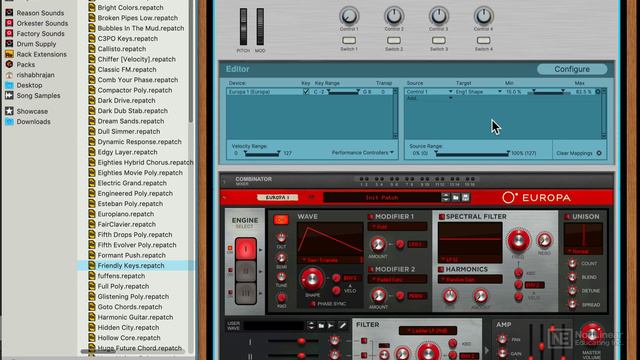640x360 pixels.
Task: Open Rack Extensions location
Action: tap(41, 54)
